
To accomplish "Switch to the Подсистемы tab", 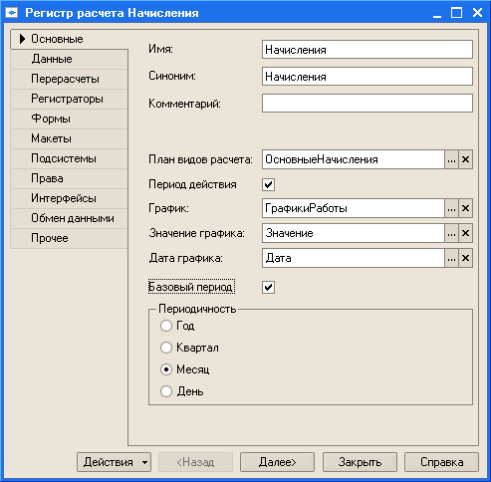I will coord(69,159).
